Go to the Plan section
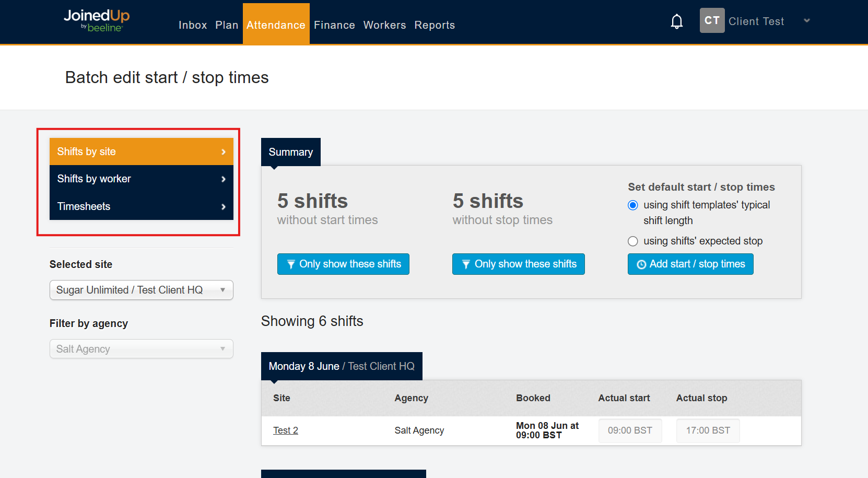 227,25
